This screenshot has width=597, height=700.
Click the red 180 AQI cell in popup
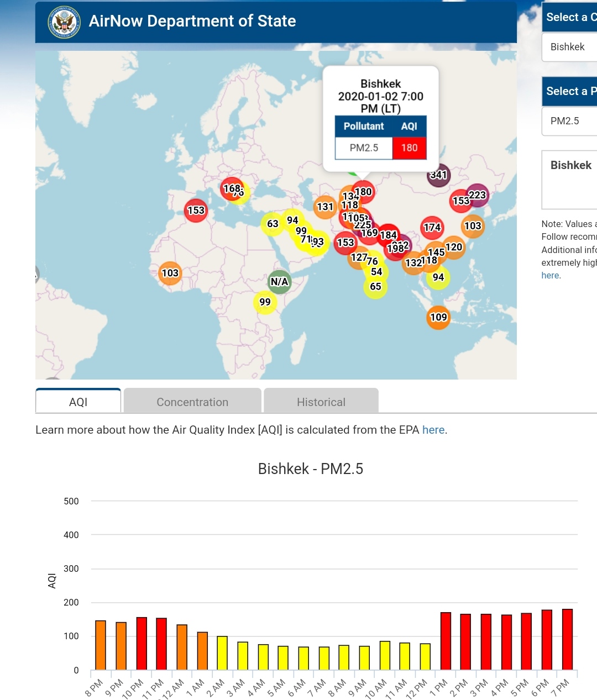click(x=409, y=148)
